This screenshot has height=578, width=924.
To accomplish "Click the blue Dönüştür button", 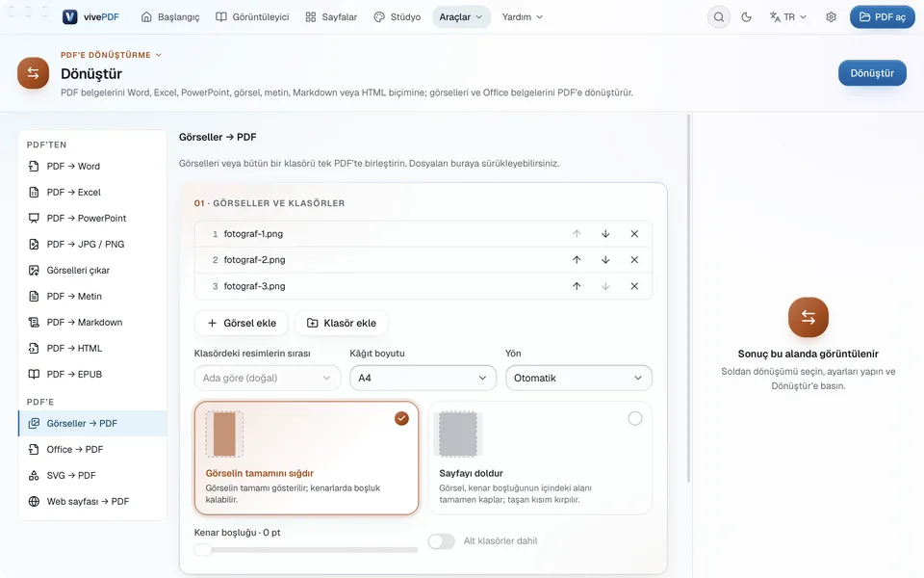I will pyautogui.click(x=872, y=73).
